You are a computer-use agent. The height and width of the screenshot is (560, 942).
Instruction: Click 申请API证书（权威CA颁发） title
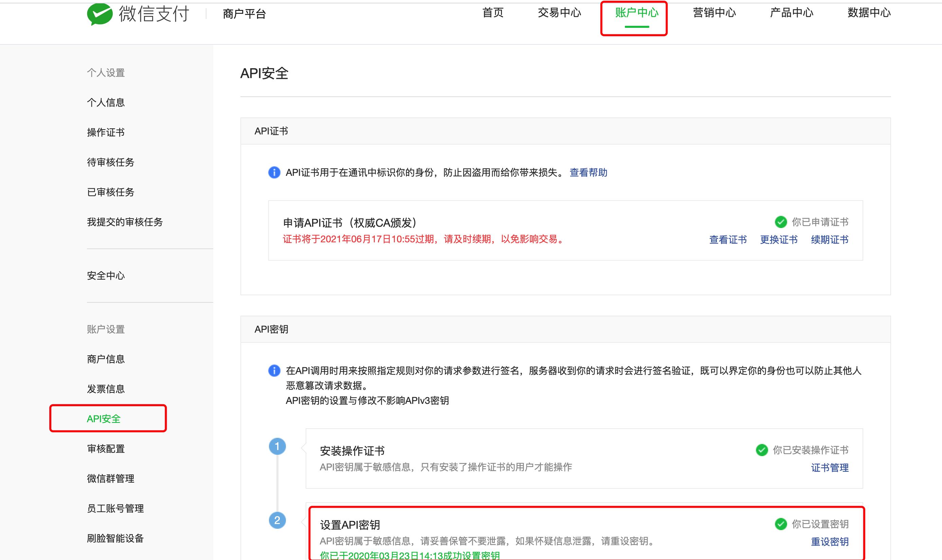coord(351,223)
